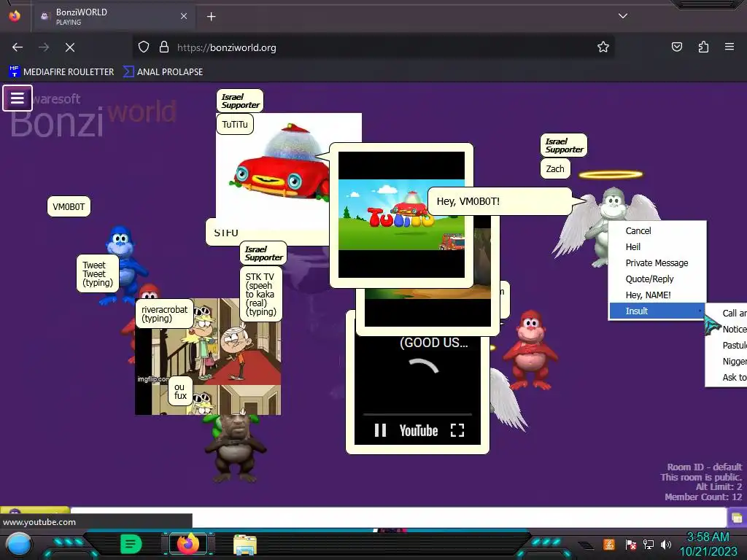This screenshot has height=560, width=747.
Task: Expand the list all tabs chevron
Action: [x=623, y=16]
